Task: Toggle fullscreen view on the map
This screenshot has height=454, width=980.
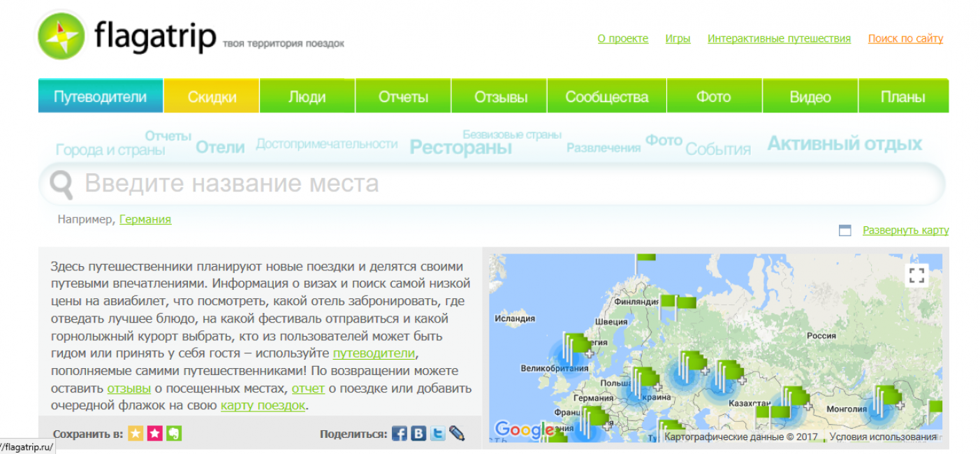Action: click(x=916, y=276)
